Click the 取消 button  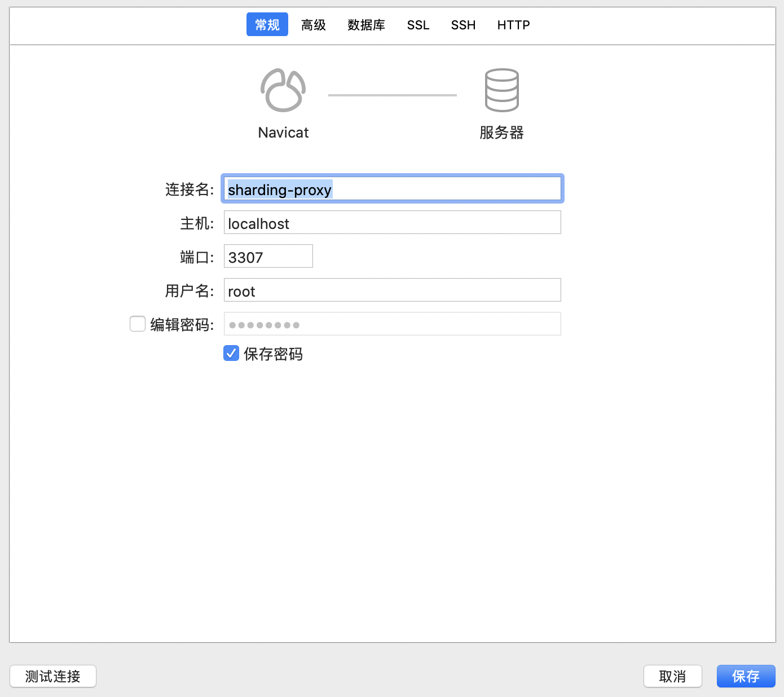pyautogui.click(x=673, y=676)
